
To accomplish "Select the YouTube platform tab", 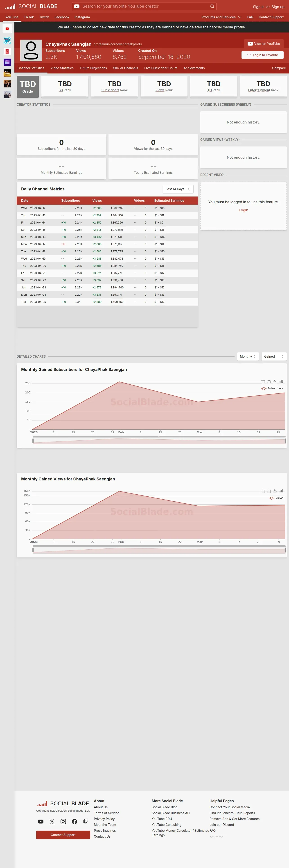I will click(x=12, y=17).
